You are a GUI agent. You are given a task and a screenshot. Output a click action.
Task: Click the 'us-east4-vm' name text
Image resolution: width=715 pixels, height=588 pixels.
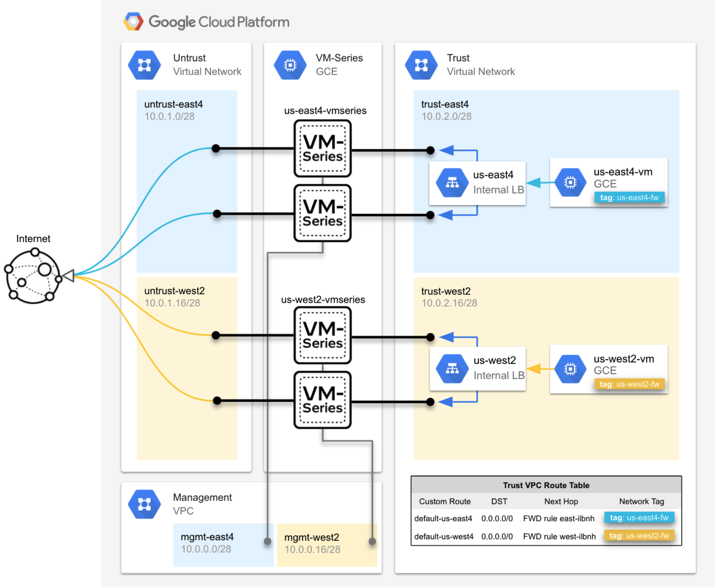coord(623,172)
